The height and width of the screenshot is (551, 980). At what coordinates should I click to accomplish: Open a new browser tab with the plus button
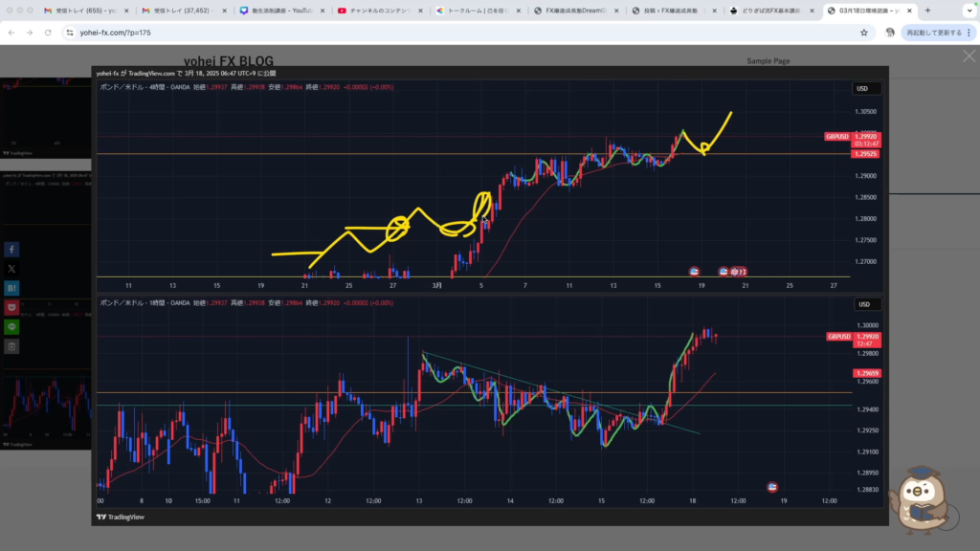pos(927,11)
